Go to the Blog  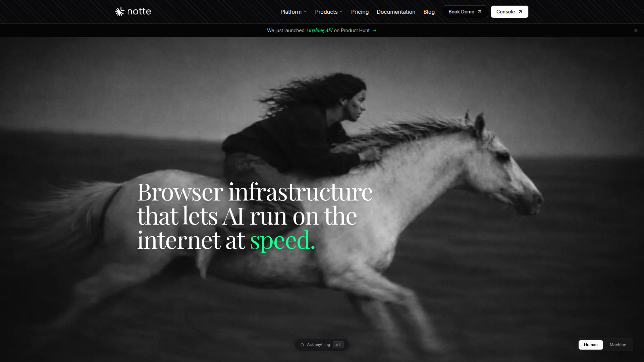429,12
